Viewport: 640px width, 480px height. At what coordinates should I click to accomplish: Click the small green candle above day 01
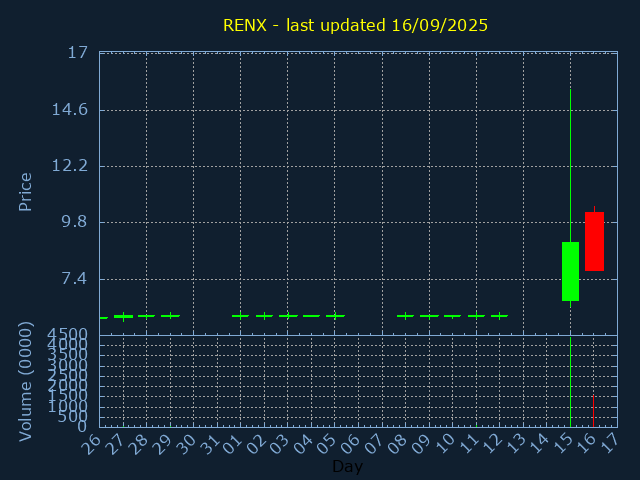click(241, 316)
